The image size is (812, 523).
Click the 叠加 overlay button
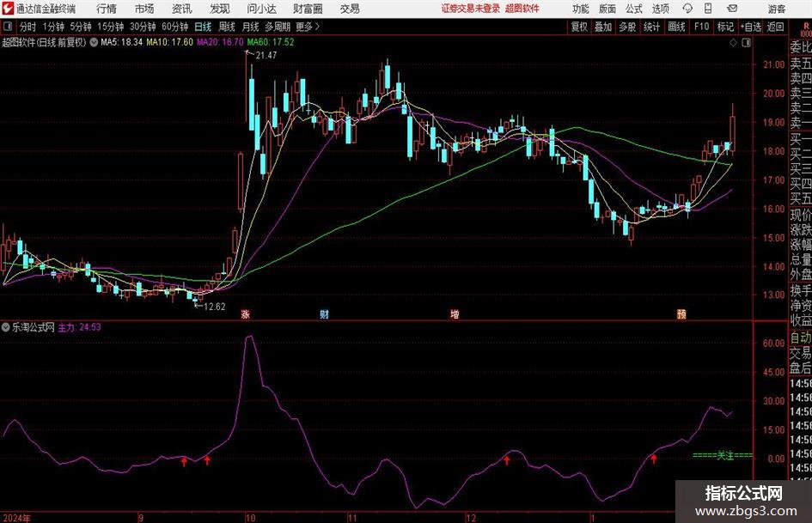[x=603, y=27]
